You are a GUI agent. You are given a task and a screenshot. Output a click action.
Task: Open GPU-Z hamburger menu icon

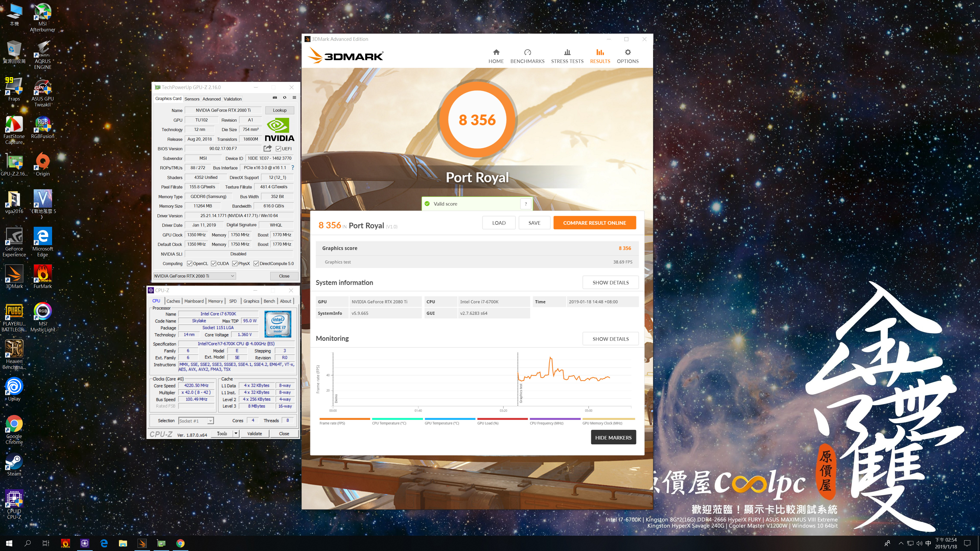click(x=294, y=98)
